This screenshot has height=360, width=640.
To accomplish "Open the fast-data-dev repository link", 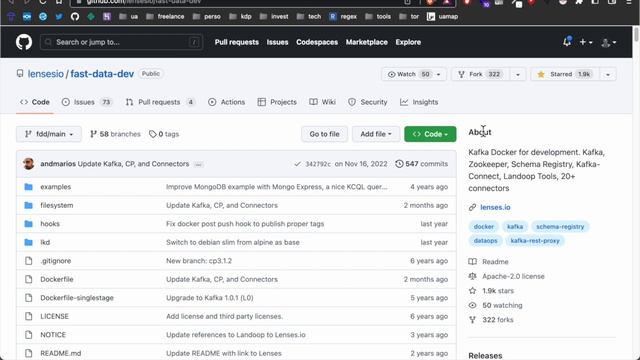I will click(102, 74).
